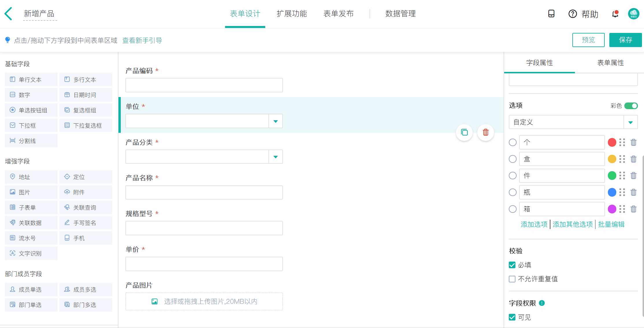
Task: Toggle the 彩色 switch off
Action: [x=631, y=106]
